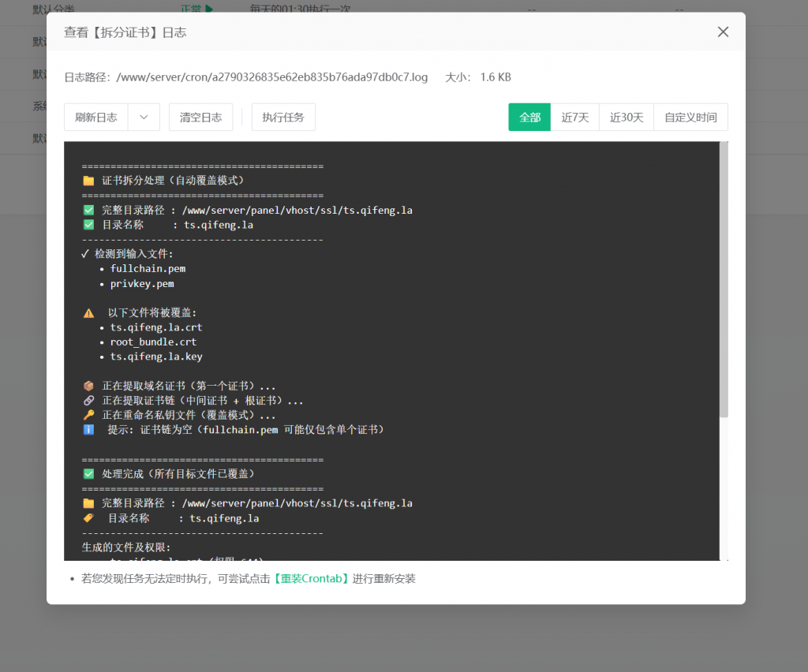Click the green check icon beside 处理完成
The height and width of the screenshot is (672, 808).
coord(88,474)
